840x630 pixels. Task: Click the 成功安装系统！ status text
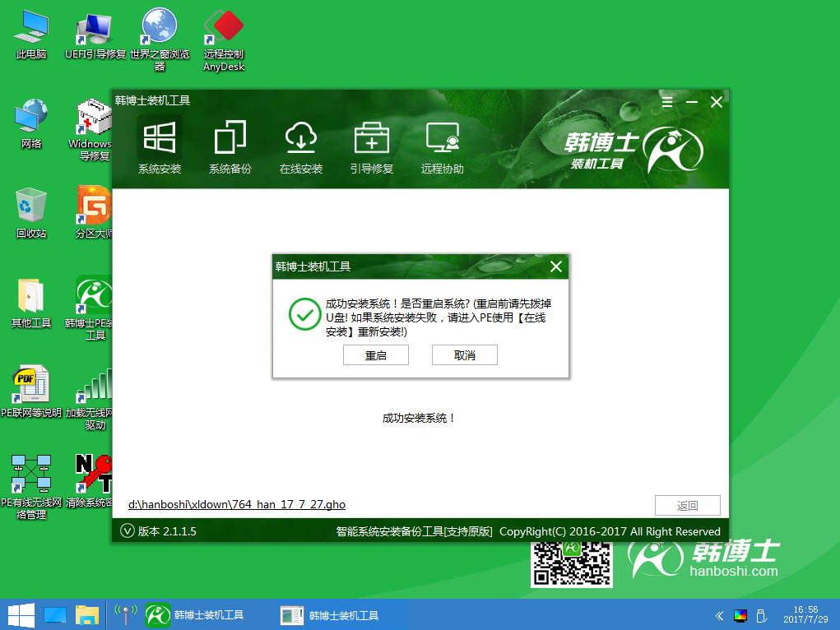[420, 418]
